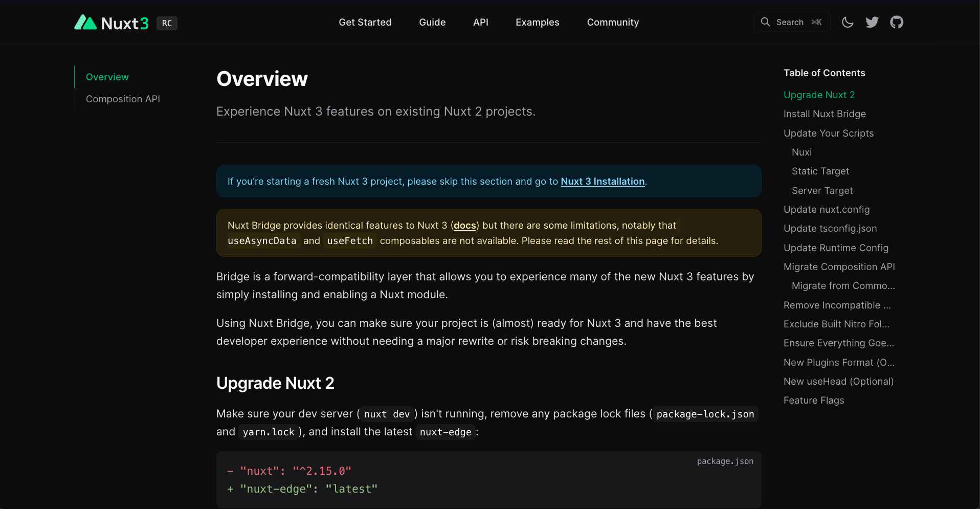980x509 pixels.
Task: Click the Upgrade Nuxt 2 heading
Action: pos(275,383)
